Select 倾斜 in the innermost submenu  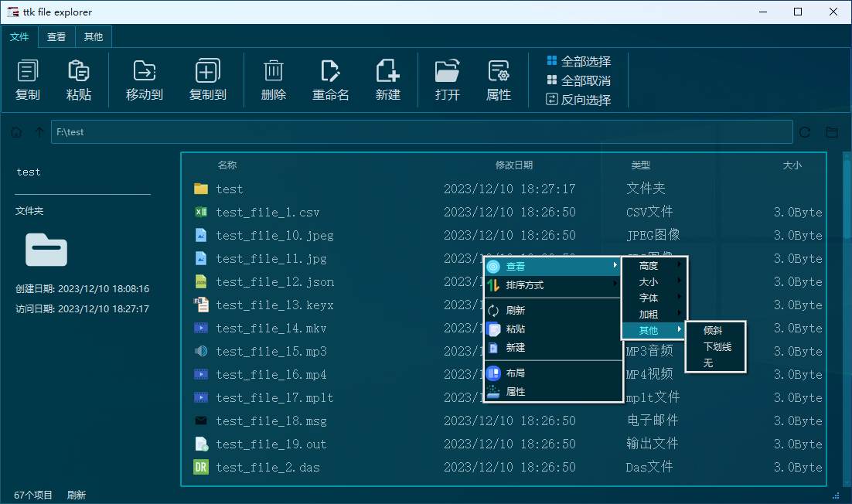715,330
